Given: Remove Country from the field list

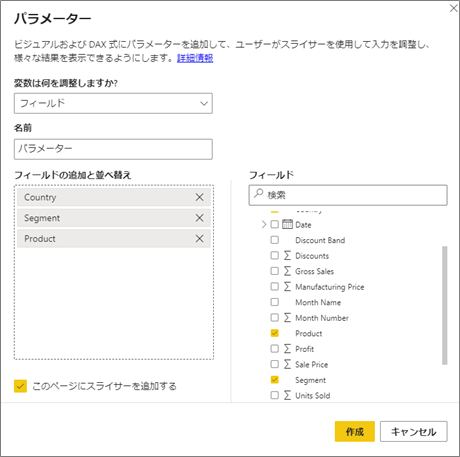Looking at the screenshot, I should click(x=199, y=197).
